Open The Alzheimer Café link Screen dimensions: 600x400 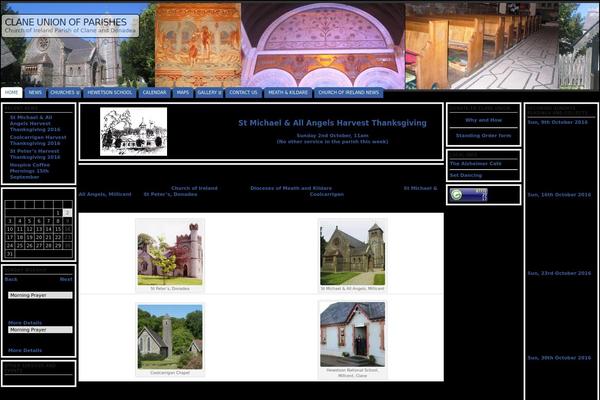(x=468, y=163)
